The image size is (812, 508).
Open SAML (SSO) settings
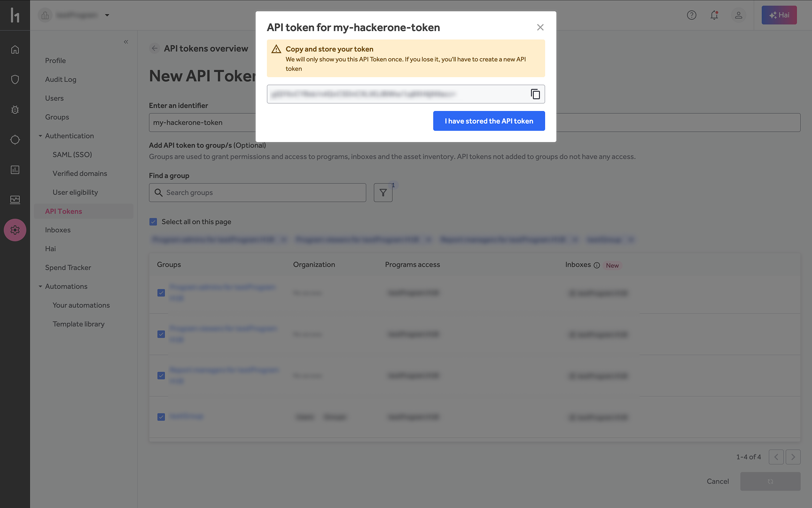[72, 155]
